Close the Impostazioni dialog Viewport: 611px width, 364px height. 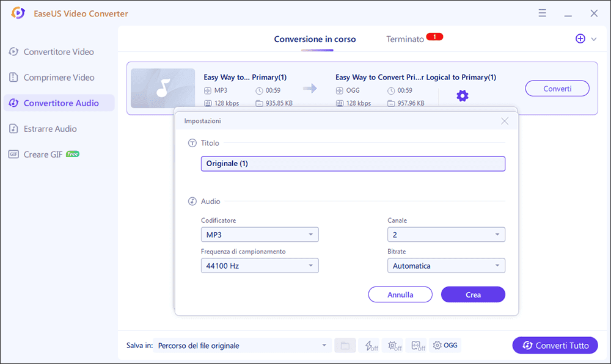click(x=505, y=121)
